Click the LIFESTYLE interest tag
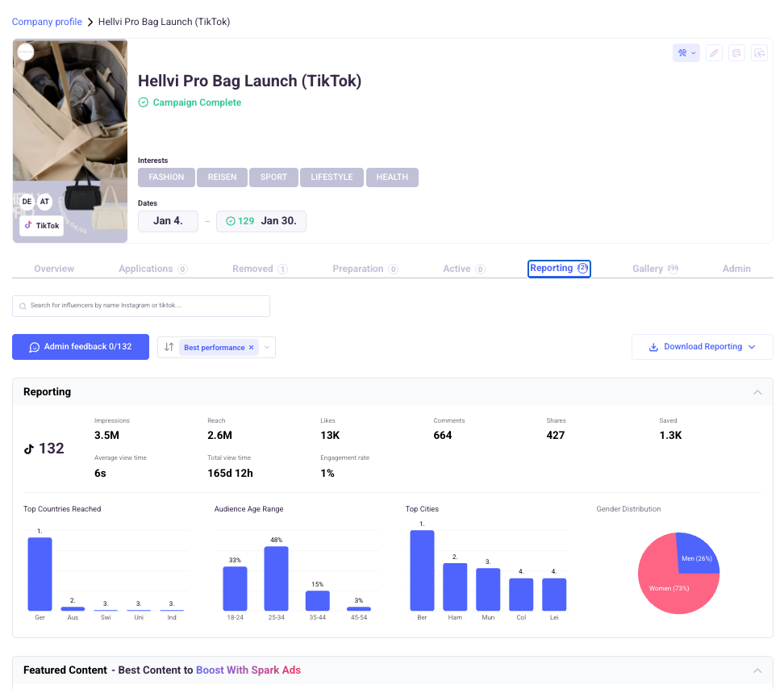 pos(332,177)
